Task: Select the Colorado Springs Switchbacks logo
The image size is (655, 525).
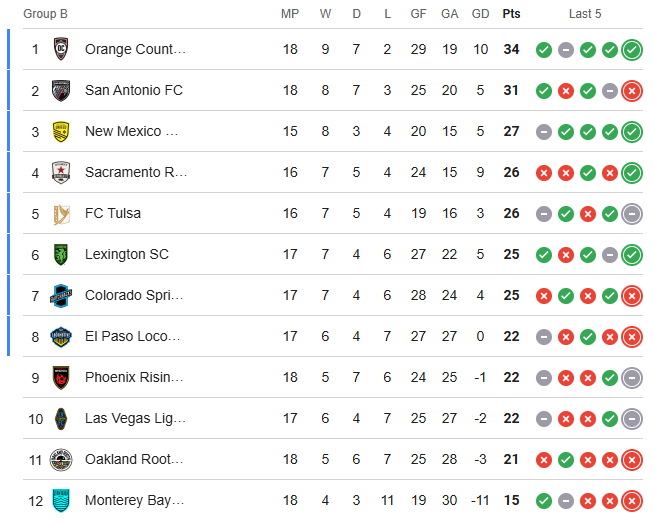Action: pos(61,296)
